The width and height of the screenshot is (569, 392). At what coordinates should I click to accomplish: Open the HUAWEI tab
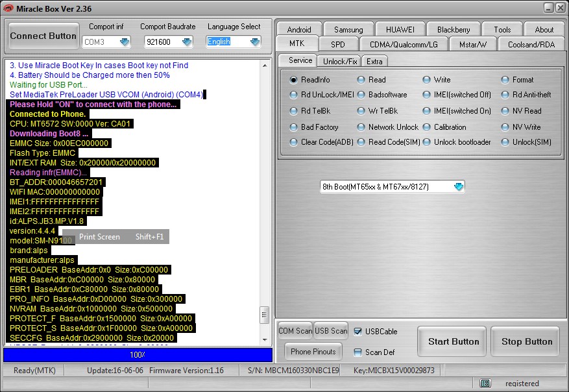coord(400,29)
